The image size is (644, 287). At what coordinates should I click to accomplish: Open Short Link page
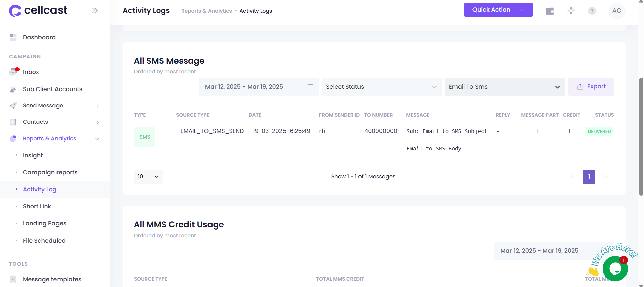(37, 206)
